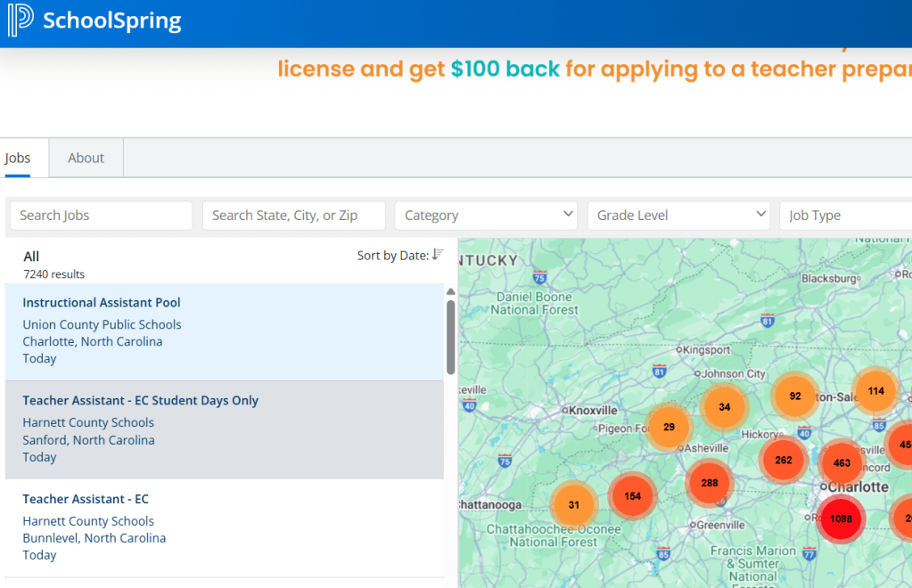Select the Jobs tab
912x588 pixels.
(x=18, y=158)
